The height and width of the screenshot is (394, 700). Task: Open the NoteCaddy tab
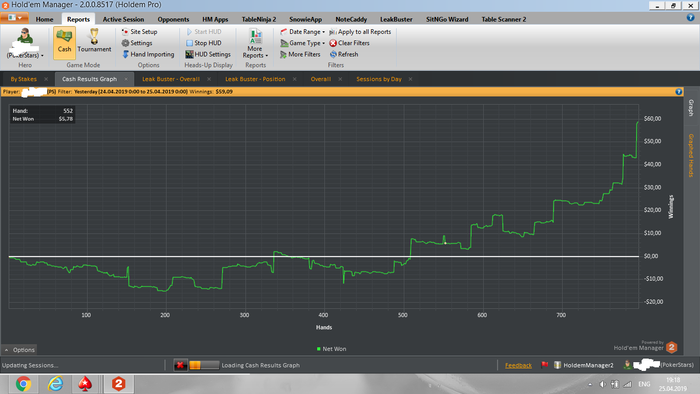click(351, 19)
